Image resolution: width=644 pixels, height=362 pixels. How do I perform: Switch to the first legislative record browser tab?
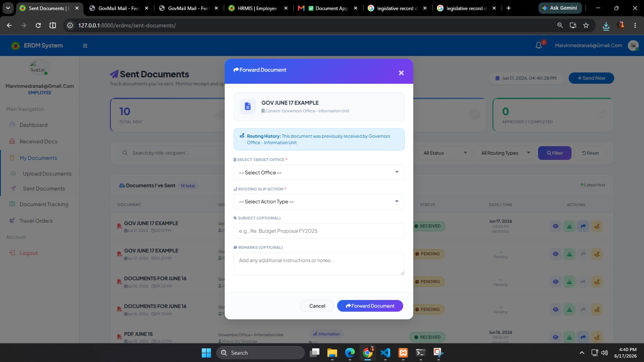[397, 8]
